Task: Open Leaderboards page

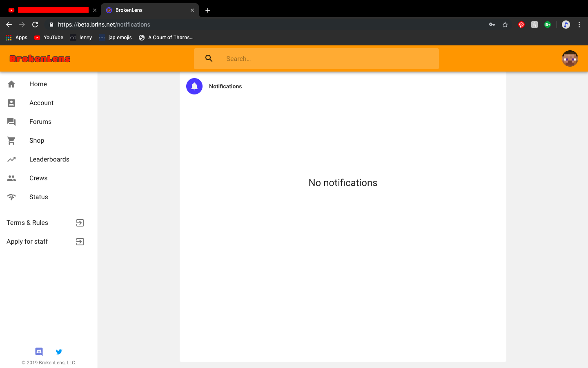Action: [x=49, y=159]
